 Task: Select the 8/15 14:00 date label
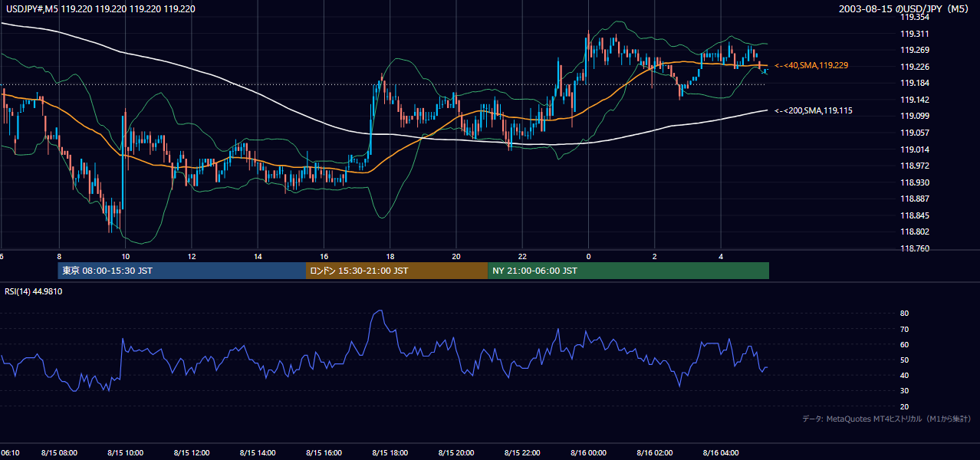[x=258, y=453]
